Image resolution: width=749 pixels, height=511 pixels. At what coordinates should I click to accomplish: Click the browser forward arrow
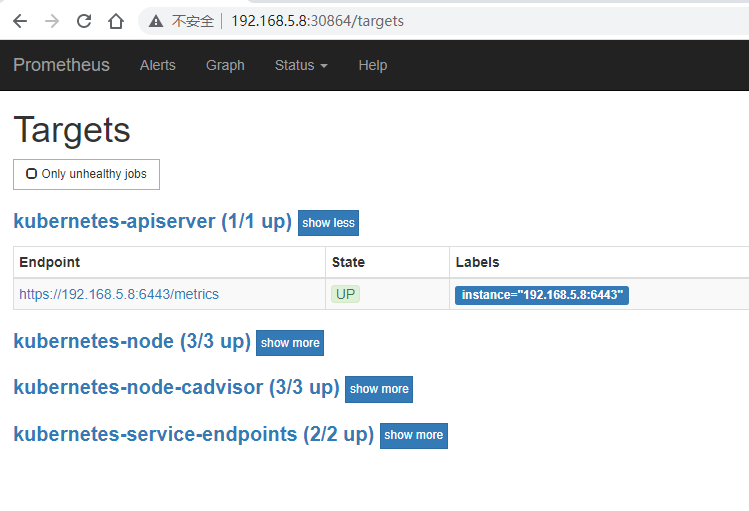coord(52,21)
